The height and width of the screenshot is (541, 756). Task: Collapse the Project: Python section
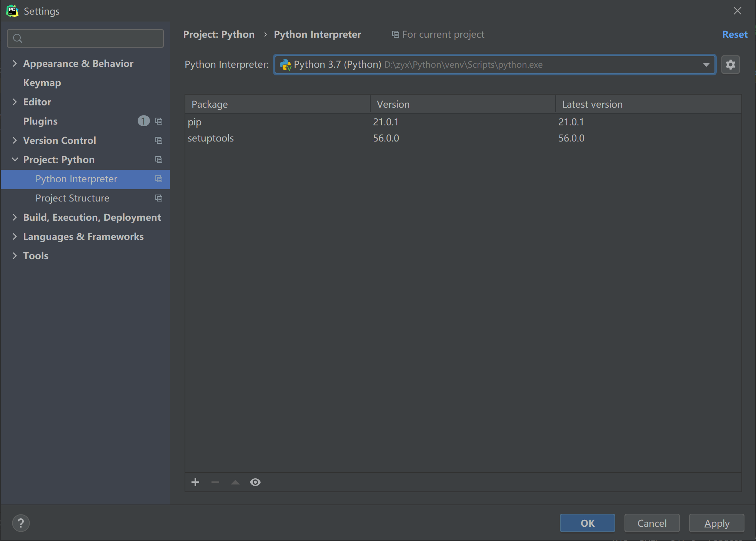click(15, 160)
